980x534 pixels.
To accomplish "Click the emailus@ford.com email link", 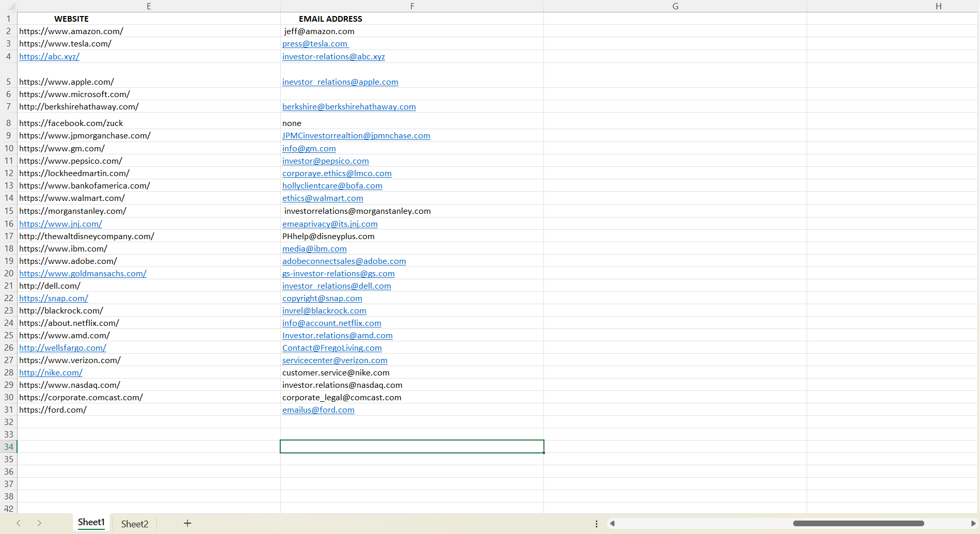I will (318, 410).
